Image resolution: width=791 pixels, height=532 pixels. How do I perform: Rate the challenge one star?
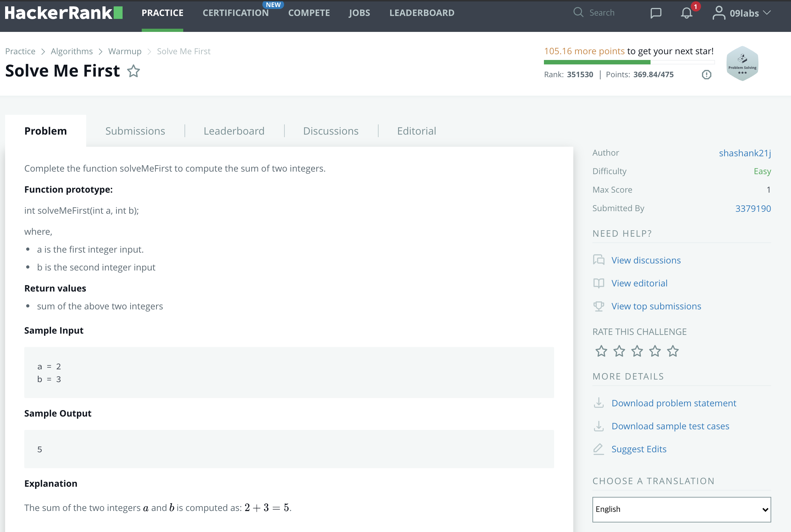601,351
